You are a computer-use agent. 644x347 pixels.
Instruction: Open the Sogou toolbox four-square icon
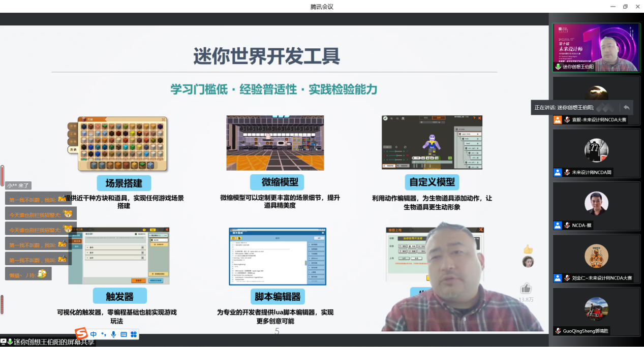coord(134,334)
